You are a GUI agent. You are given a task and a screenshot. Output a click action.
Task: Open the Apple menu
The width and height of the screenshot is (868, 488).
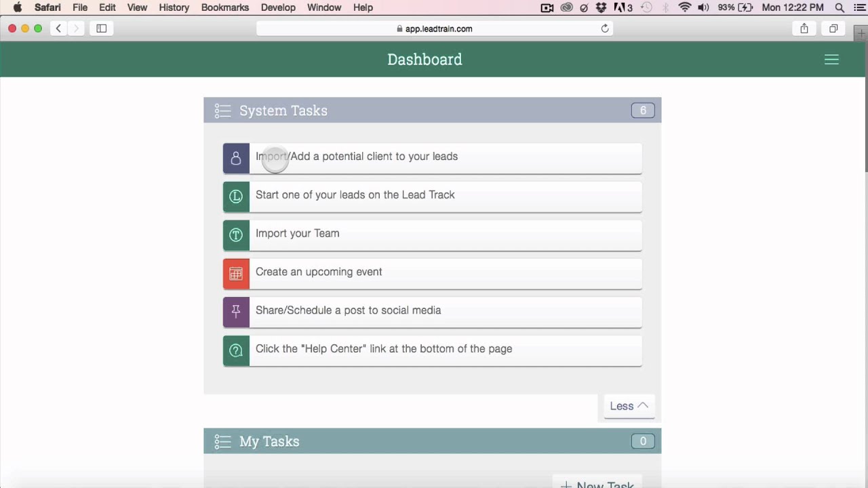pyautogui.click(x=18, y=7)
